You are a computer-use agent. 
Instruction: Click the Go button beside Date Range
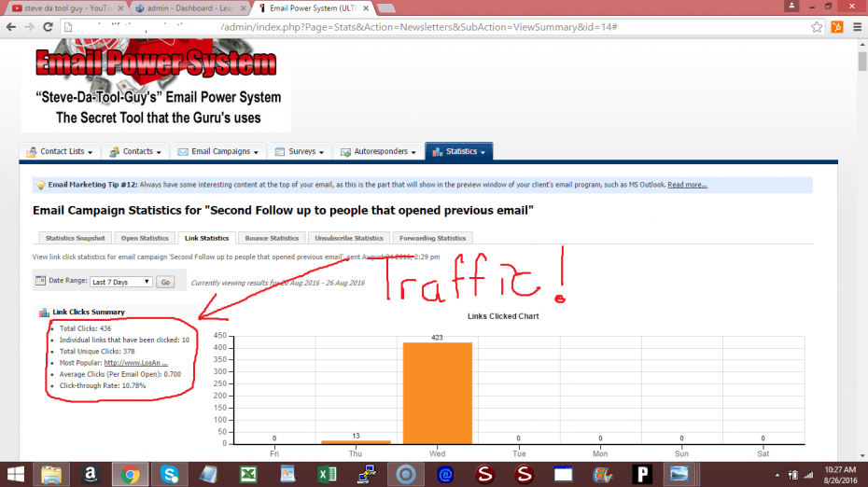click(165, 281)
